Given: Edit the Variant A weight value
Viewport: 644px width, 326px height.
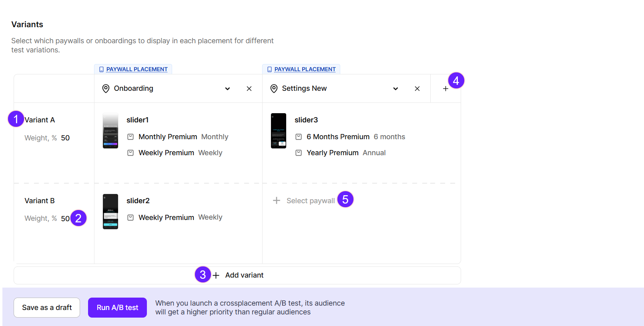Looking at the screenshot, I should point(65,138).
